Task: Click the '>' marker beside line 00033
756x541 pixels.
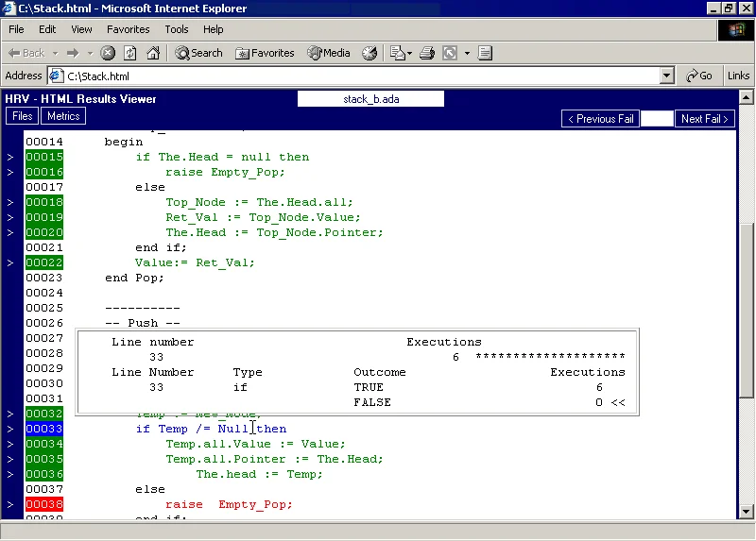Action: 10,429
